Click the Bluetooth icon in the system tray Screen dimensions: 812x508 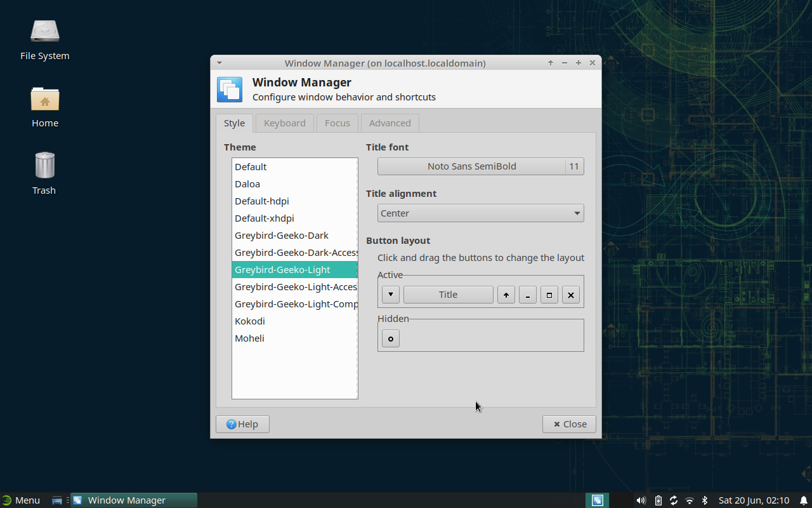click(x=705, y=500)
